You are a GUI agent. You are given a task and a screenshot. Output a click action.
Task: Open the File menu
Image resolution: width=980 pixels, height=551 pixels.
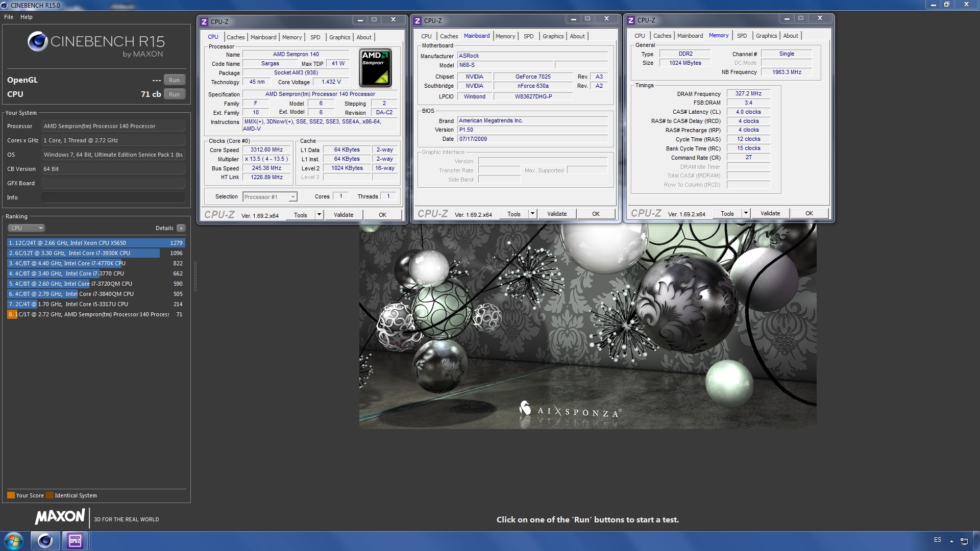tap(9, 17)
